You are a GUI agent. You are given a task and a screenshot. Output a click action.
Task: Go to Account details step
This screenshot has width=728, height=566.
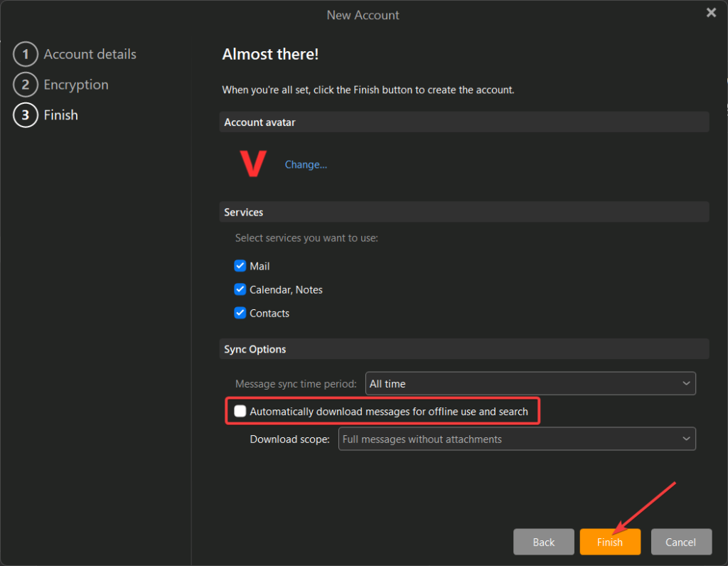click(x=90, y=55)
